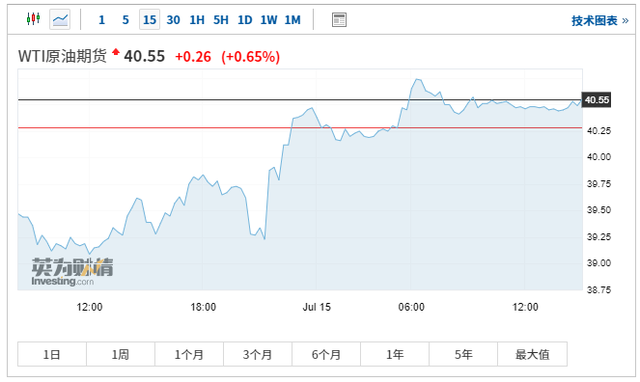Open the 技术图表 link
The width and height of the screenshot is (640, 382).
pos(600,20)
